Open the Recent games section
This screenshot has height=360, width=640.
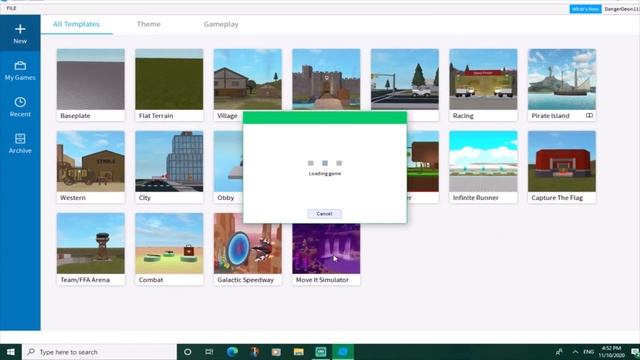[20, 107]
